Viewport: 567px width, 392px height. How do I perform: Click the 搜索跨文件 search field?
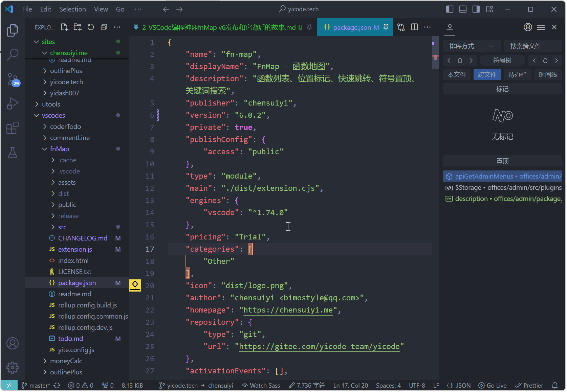pos(533,46)
